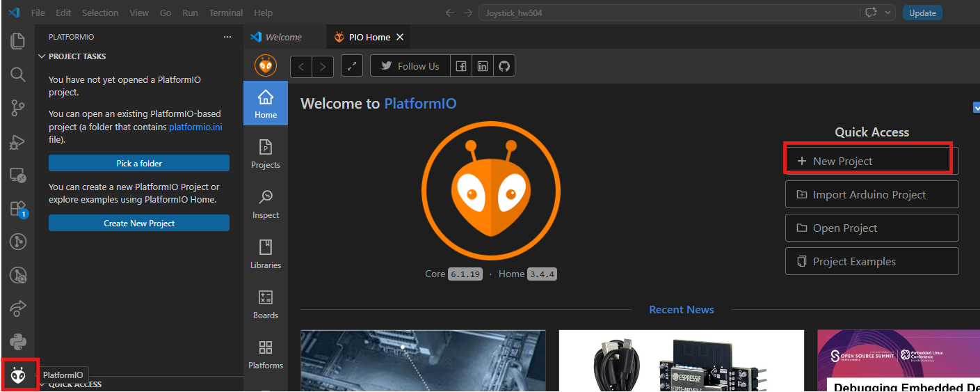
Task: Open the Explorer icon in activity bar
Action: coord(18,40)
